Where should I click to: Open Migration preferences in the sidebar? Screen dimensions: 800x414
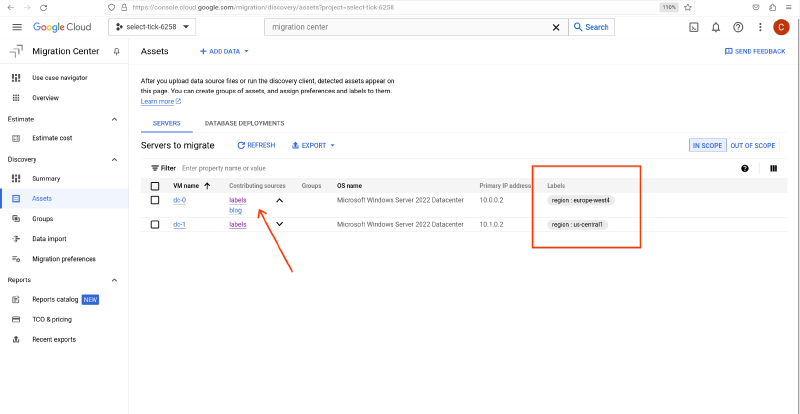pos(64,259)
